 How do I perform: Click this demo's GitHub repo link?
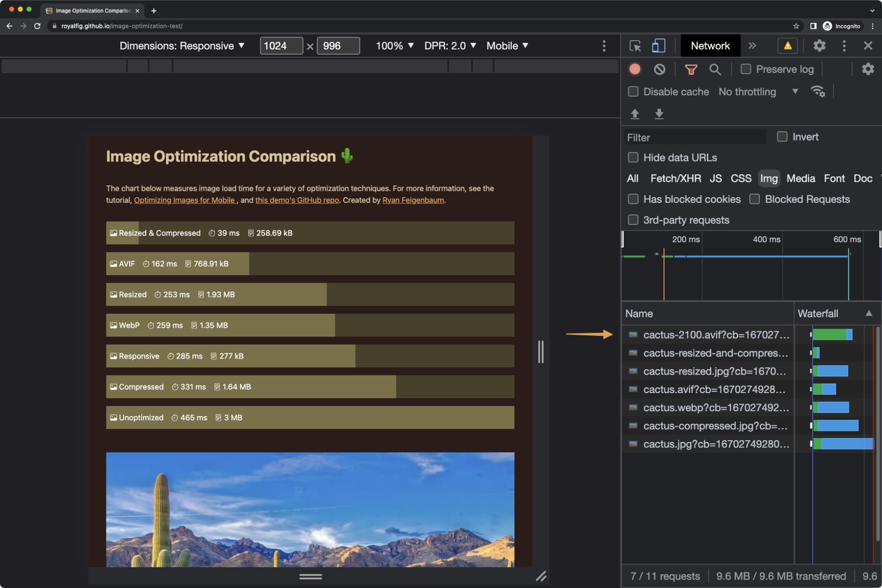coord(297,200)
